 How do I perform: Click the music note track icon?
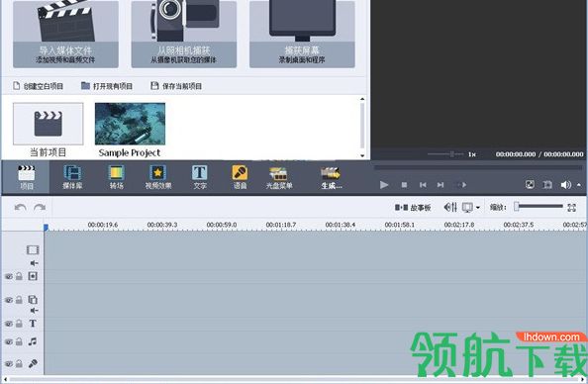coord(33,341)
